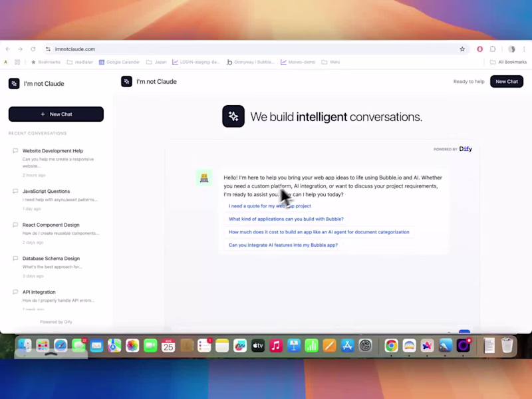532x399 pixels.
Task: Click the chatbot avatar icon
Action: click(204, 178)
